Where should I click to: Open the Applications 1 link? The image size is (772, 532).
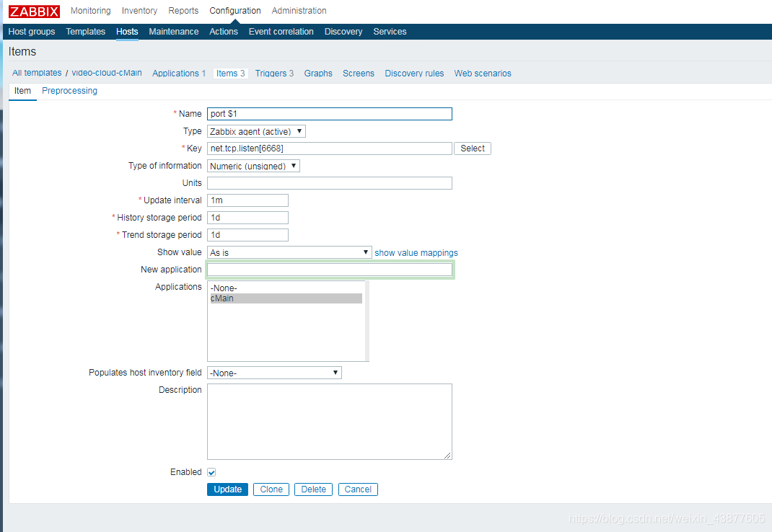[x=179, y=74]
